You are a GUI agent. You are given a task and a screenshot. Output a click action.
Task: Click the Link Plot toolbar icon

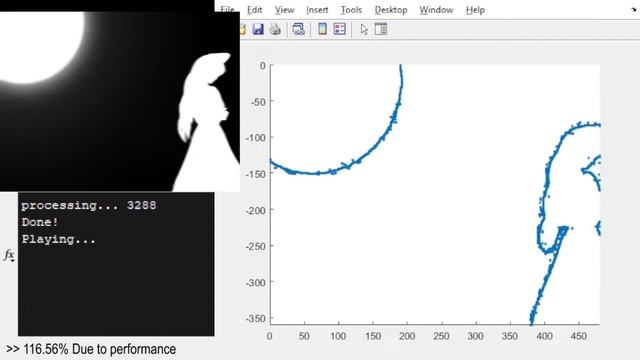[299, 29]
